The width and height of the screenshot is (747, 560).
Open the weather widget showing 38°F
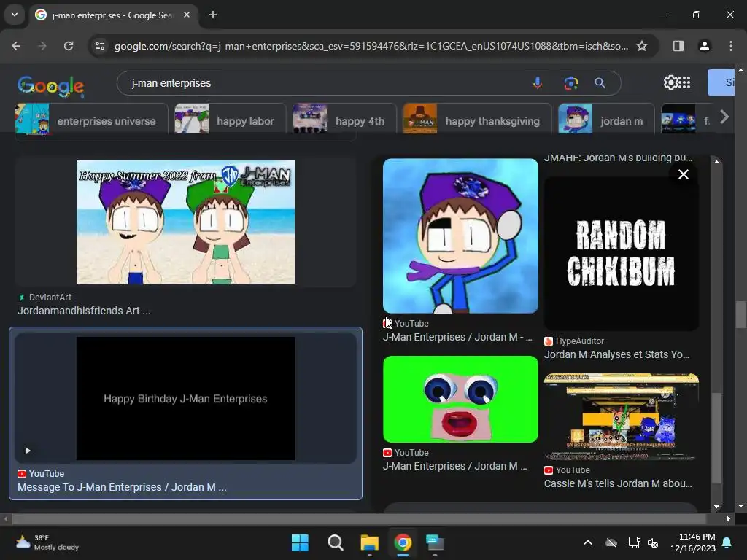point(47,542)
